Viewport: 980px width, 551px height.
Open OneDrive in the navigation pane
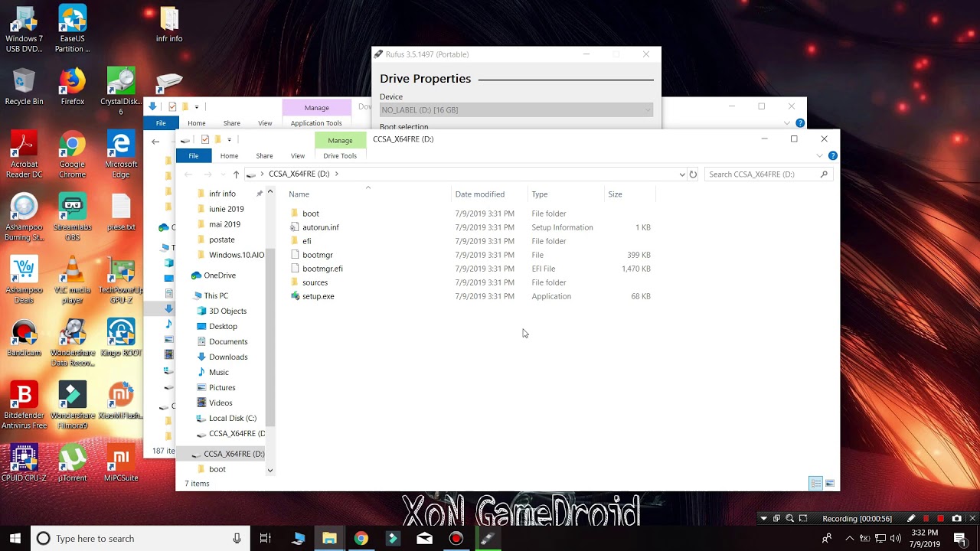click(x=219, y=275)
